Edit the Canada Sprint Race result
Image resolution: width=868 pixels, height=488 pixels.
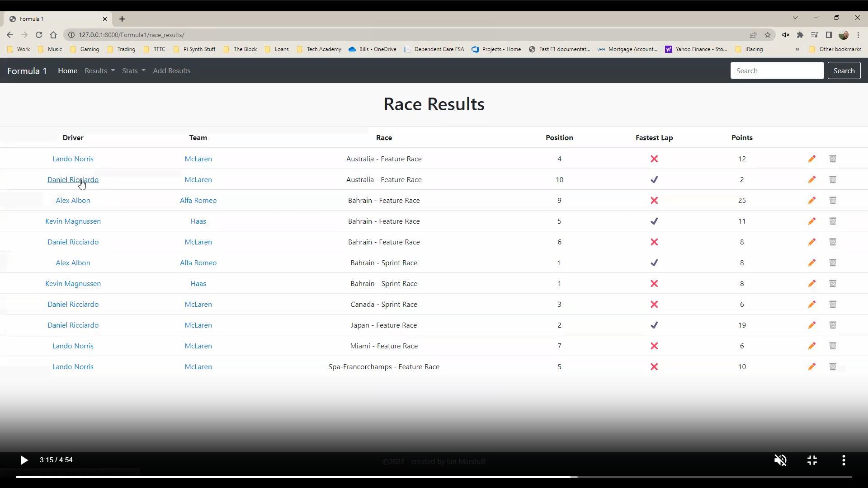(812, 304)
